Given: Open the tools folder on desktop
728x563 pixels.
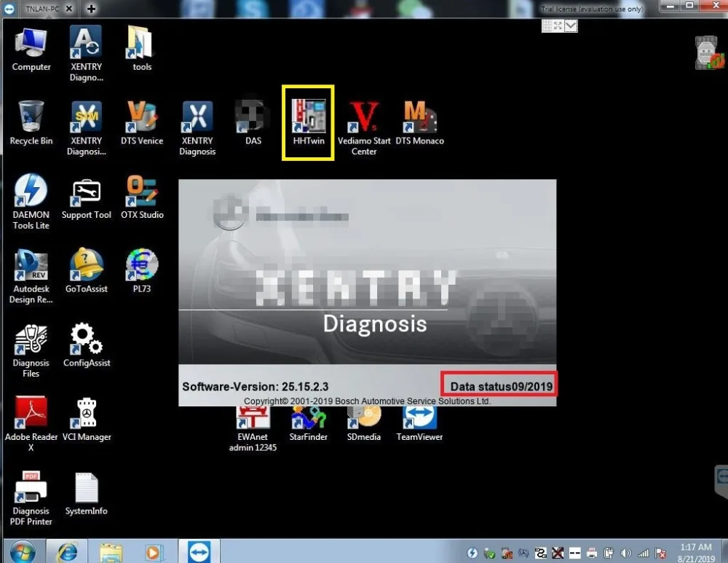Looking at the screenshot, I should 142,47.
